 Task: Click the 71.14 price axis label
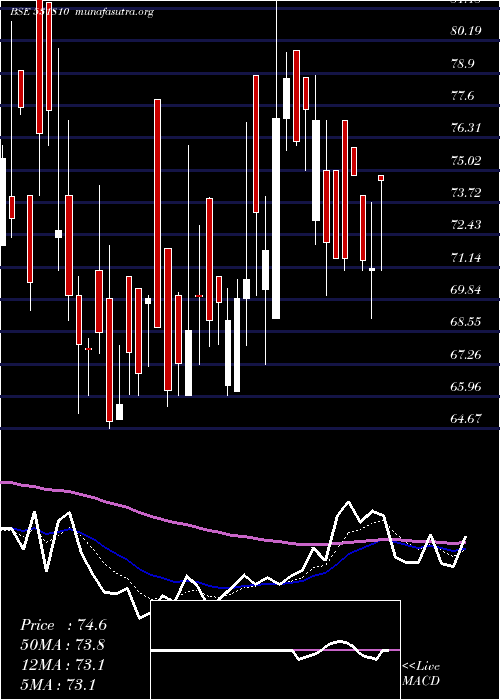pyautogui.click(x=467, y=257)
